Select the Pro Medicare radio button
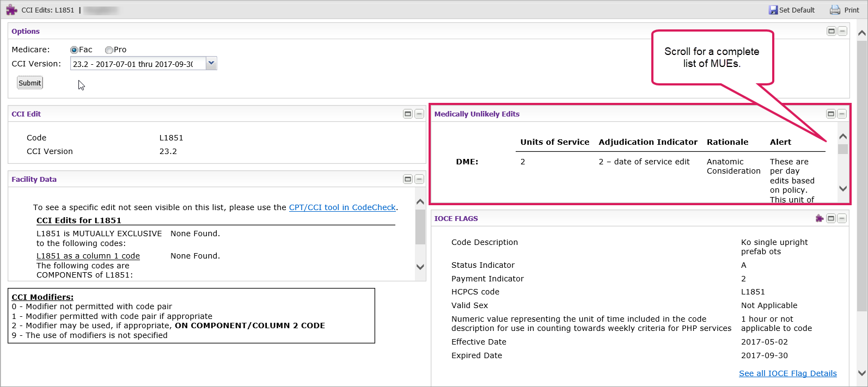The height and width of the screenshot is (387, 868). coord(109,50)
